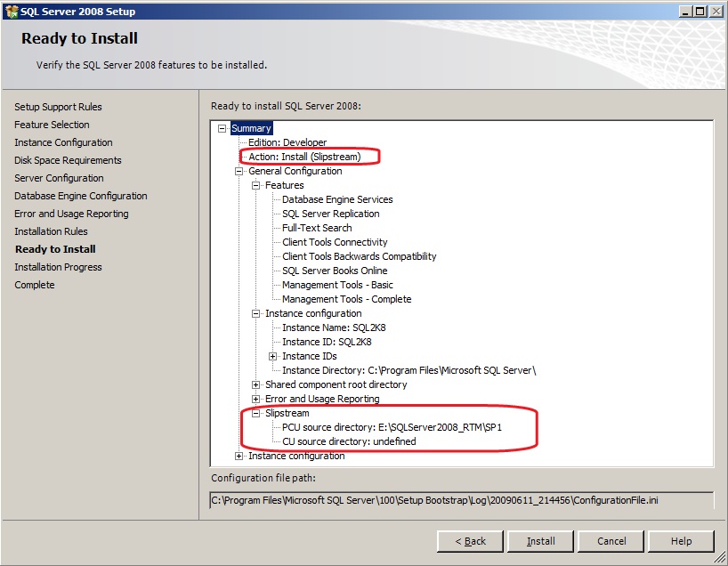Click the SQL Server Setup title bar icon
Screen dimensions: 728x566
tap(11, 11)
